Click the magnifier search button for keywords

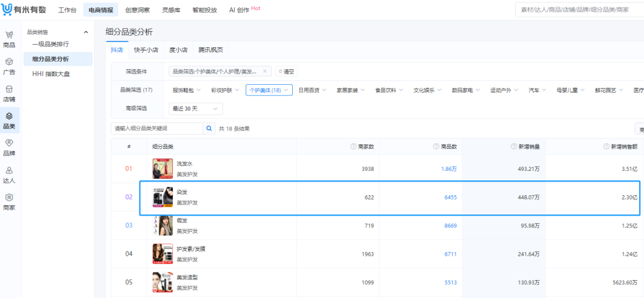(209, 128)
